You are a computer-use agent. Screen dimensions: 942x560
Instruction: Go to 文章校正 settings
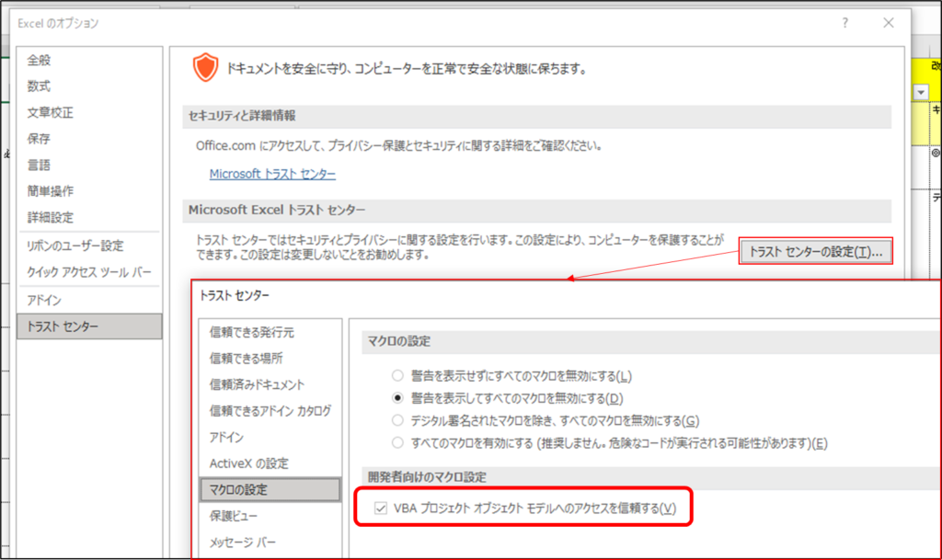(50, 113)
